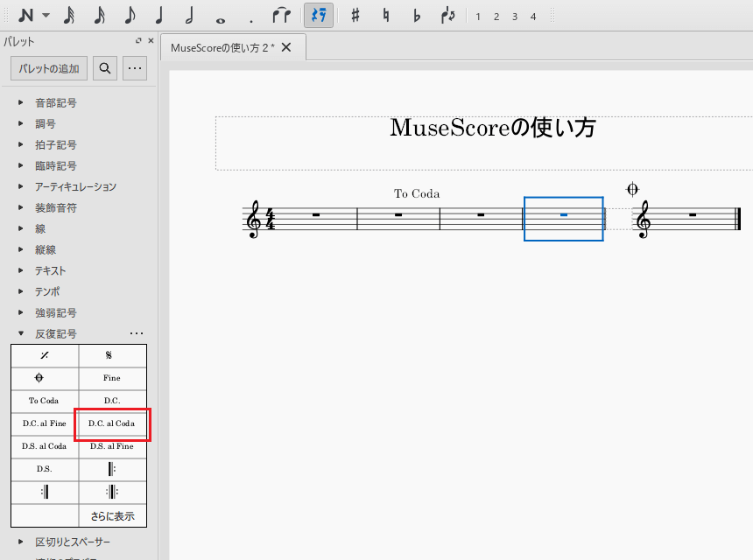Toggle rest input button
Viewport: 753px width, 560px height.
tap(319, 16)
